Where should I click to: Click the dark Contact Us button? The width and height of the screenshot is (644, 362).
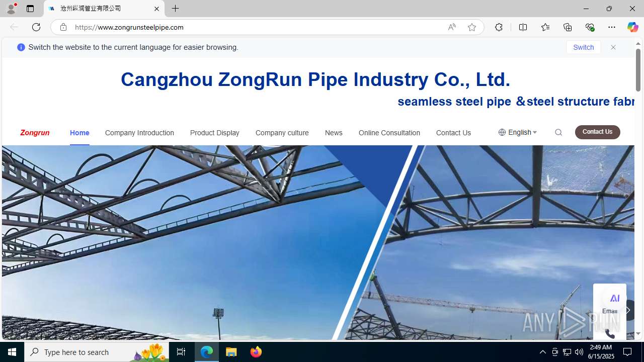[x=597, y=132]
